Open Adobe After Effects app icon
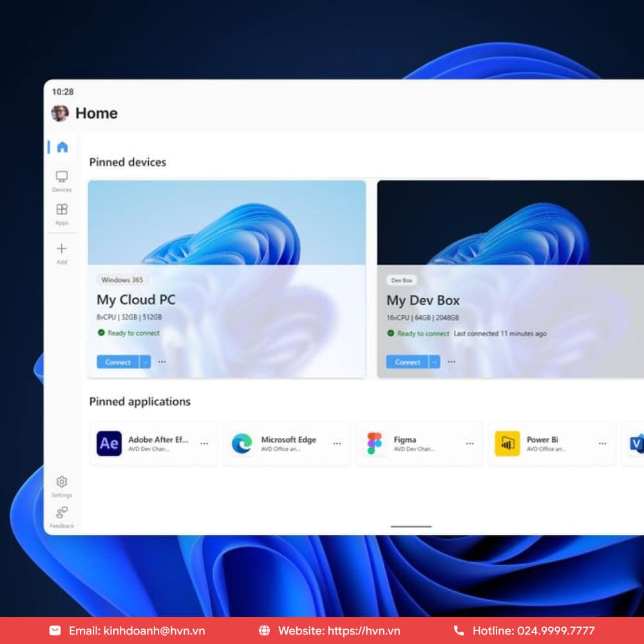The height and width of the screenshot is (644, 644). click(x=109, y=443)
